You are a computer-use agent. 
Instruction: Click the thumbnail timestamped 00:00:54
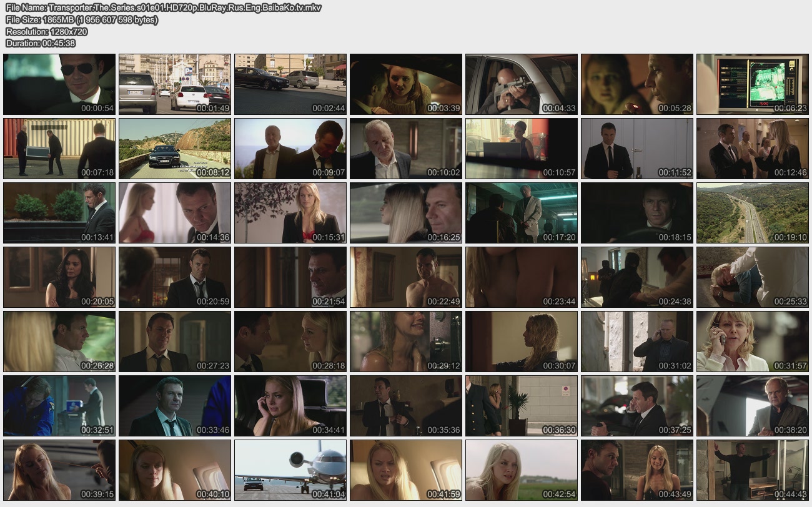pos(59,84)
